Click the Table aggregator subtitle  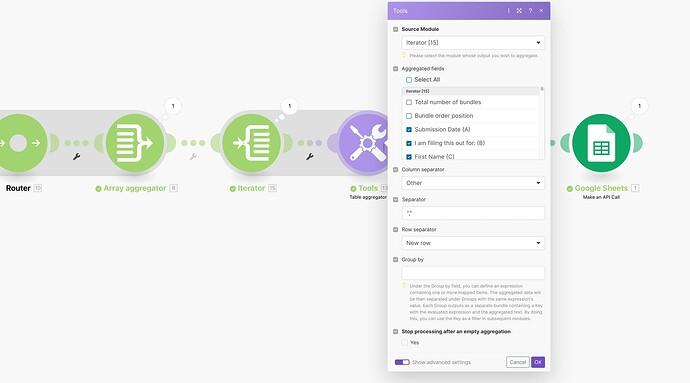pyautogui.click(x=368, y=197)
